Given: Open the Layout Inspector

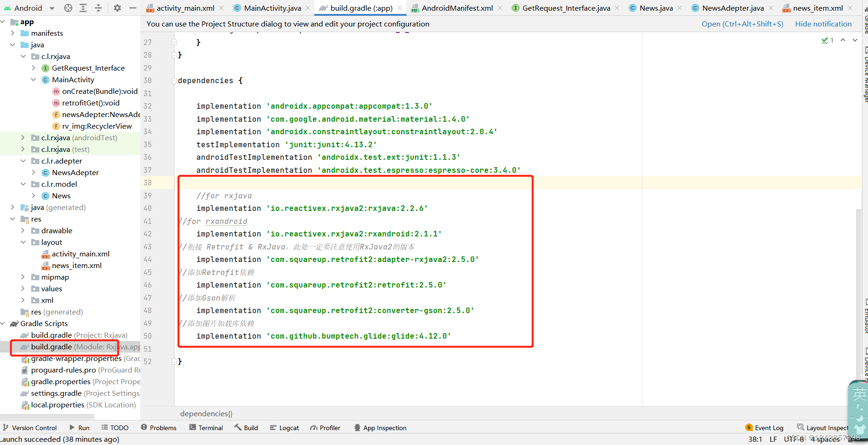Looking at the screenshot, I should tap(823, 427).
